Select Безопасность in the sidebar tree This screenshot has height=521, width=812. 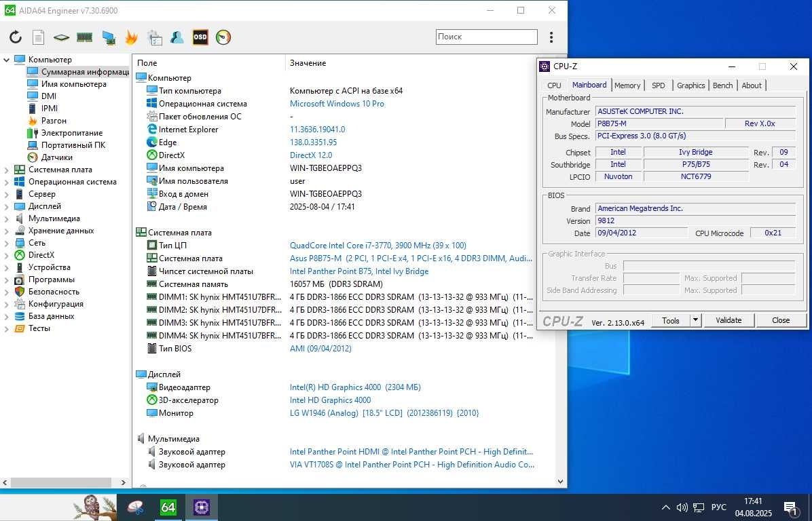click(54, 292)
